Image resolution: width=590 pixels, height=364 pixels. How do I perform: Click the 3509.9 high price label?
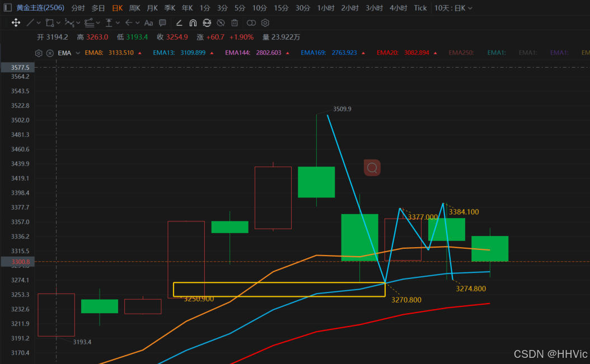pos(342,109)
